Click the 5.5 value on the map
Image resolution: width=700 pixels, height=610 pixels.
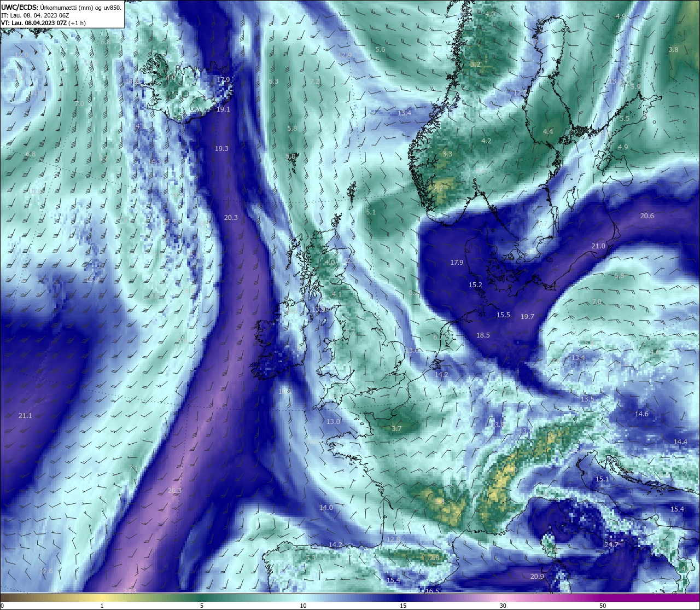pos(625,119)
